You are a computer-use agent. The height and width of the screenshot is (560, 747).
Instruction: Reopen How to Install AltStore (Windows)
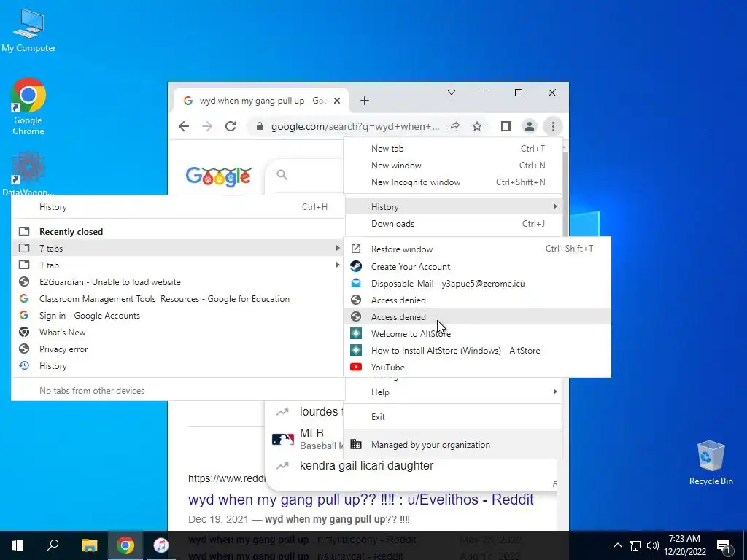click(477, 351)
